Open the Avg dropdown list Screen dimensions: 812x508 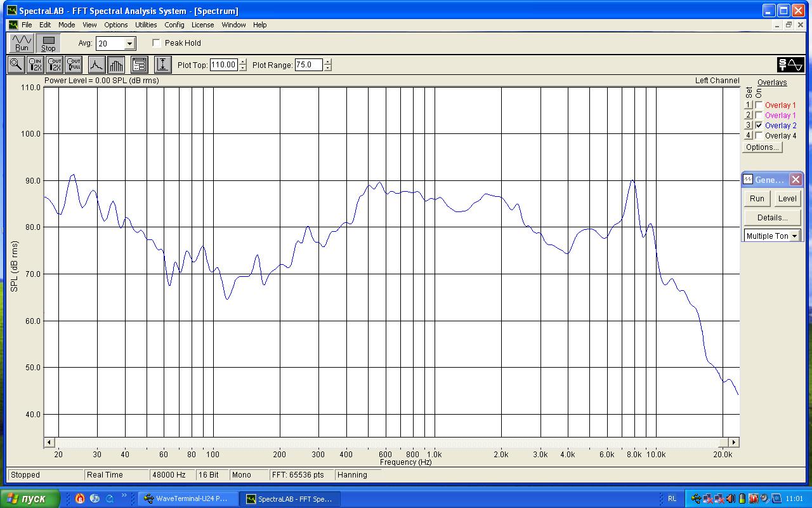pyautogui.click(x=130, y=44)
